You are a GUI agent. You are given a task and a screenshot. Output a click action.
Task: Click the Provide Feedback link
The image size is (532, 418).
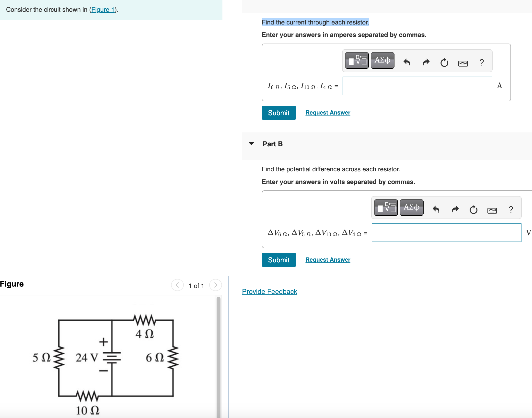[x=269, y=291]
